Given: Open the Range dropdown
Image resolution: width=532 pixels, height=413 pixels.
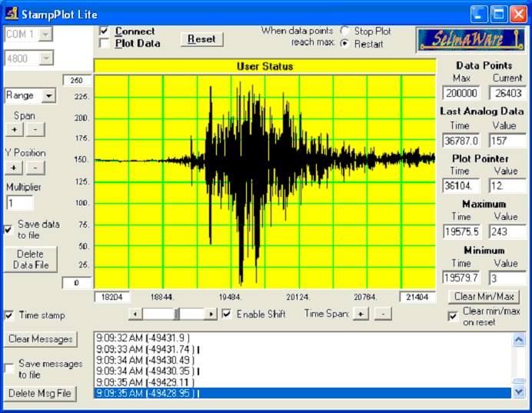Looking at the screenshot, I should (48, 95).
